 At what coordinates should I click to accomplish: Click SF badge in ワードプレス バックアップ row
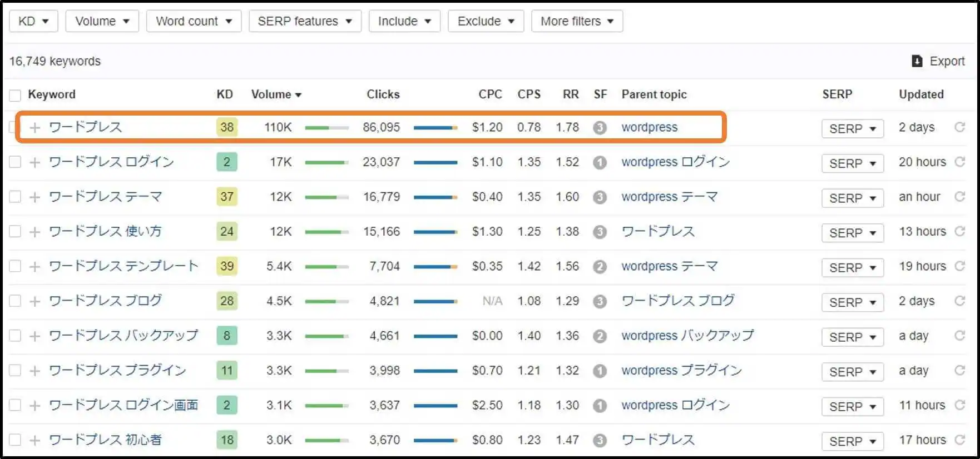600,336
